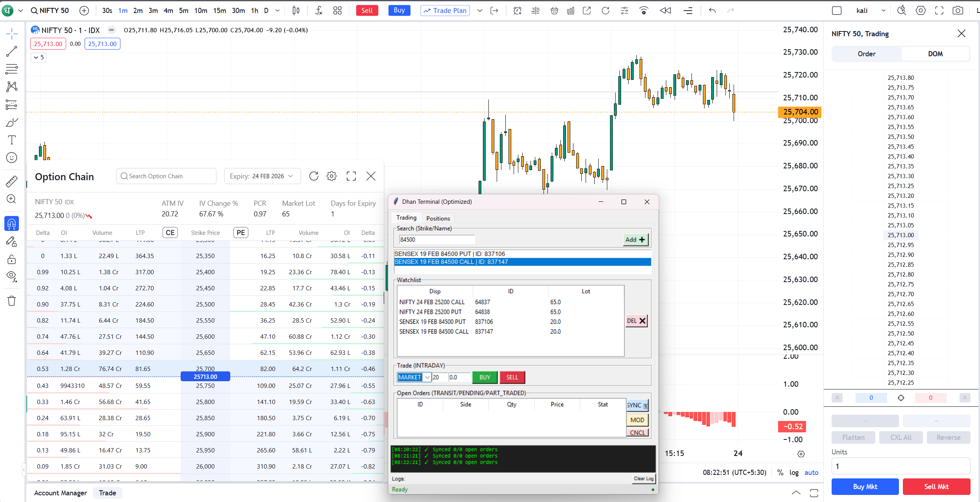This screenshot has width=980, height=502.
Task: Select the trend line drawing tool
Action: (x=12, y=51)
